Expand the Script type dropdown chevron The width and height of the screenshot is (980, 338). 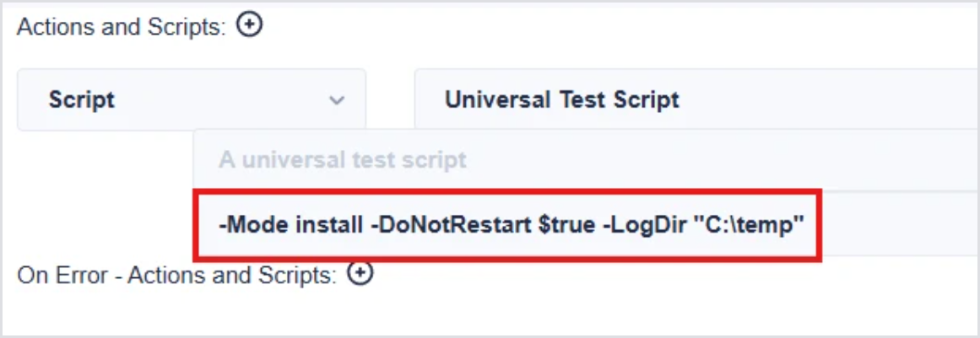(337, 100)
